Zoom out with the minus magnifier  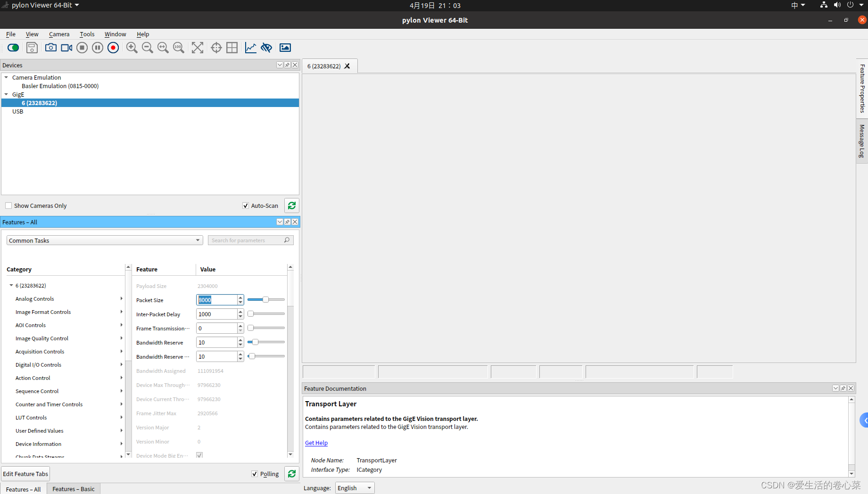148,48
